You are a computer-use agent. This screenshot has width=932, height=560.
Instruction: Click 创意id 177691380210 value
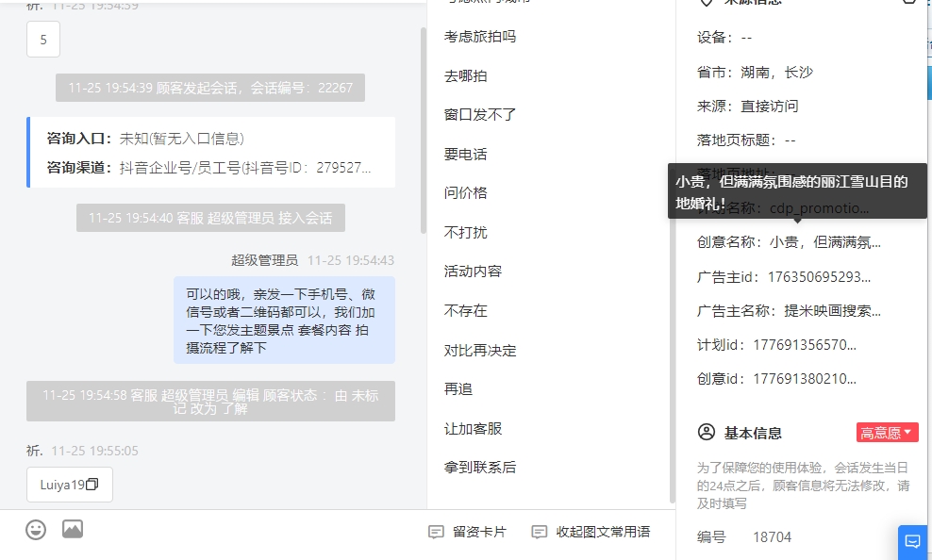pos(805,379)
